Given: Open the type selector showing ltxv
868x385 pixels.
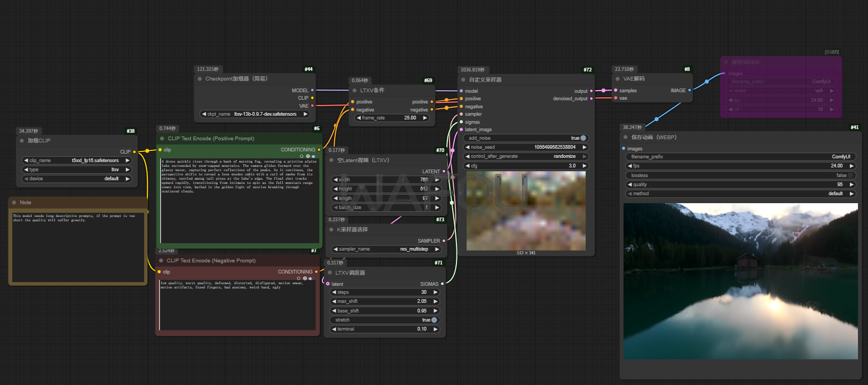Looking at the screenshot, I should click(x=77, y=170).
